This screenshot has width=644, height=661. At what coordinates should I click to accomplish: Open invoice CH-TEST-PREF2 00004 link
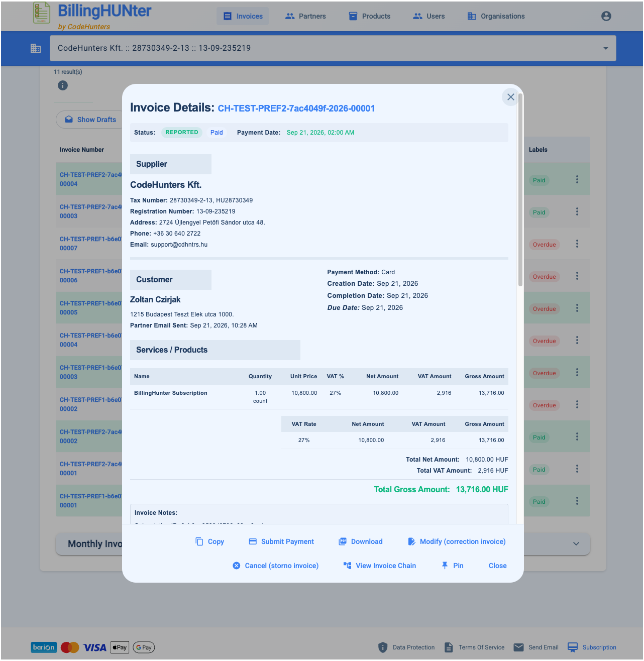point(90,179)
